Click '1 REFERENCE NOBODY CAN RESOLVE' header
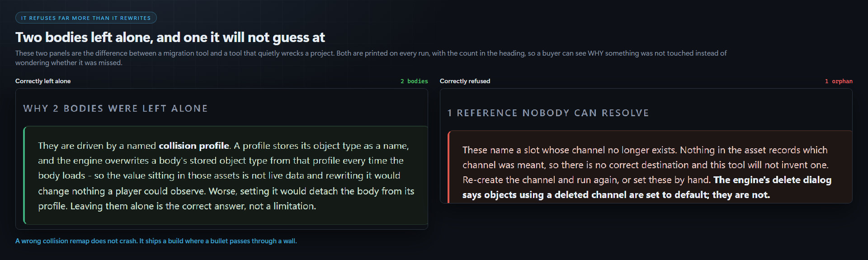This screenshot has width=868, height=260. (x=548, y=113)
